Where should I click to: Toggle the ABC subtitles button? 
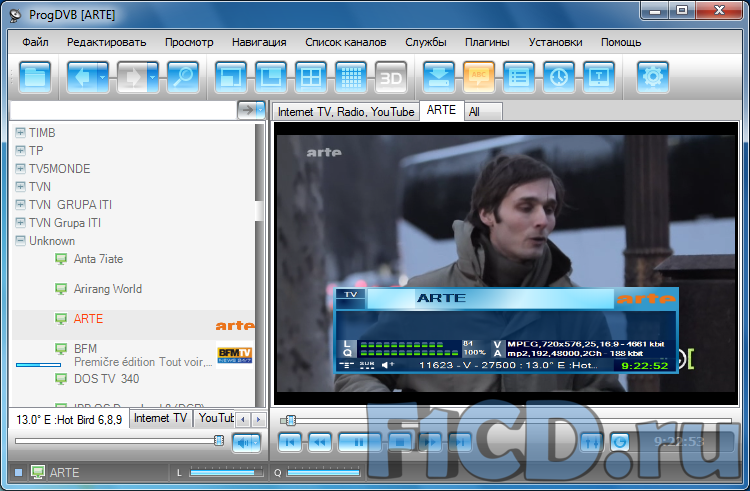(x=479, y=77)
